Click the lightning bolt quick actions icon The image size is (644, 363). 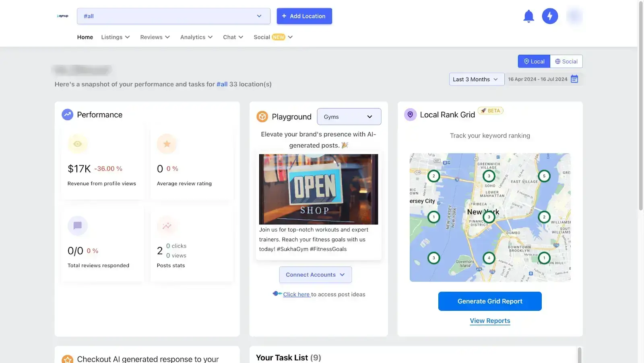click(x=550, y=16)
